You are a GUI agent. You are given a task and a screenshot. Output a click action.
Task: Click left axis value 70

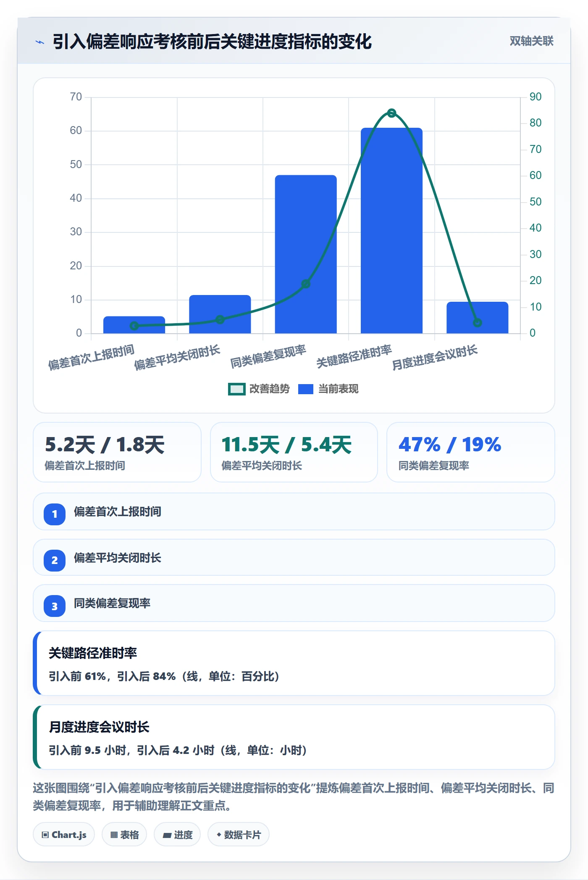(x=76, y=97)
